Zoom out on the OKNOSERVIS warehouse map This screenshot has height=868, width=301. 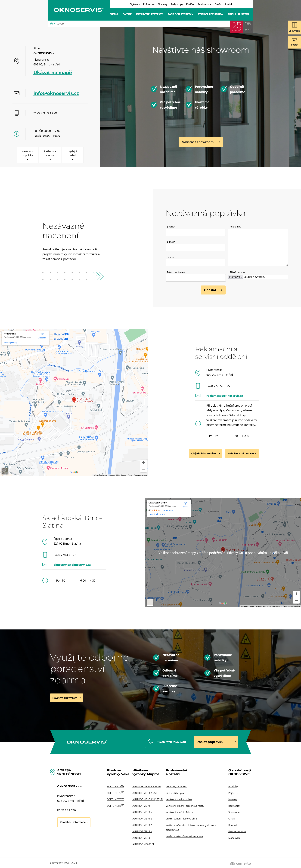click(x=296, y=601)
